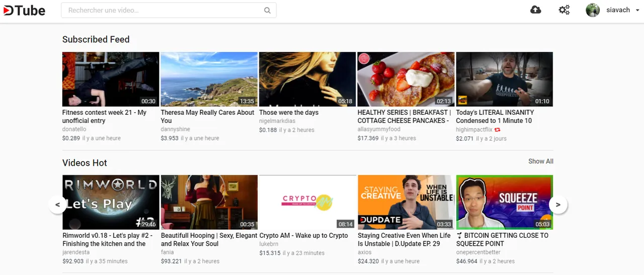The height and width of the screenshot is (275, 644).
Task: Visit the nigelmarkdias channel
Action: pyautogui.click(x=277, y=121)
